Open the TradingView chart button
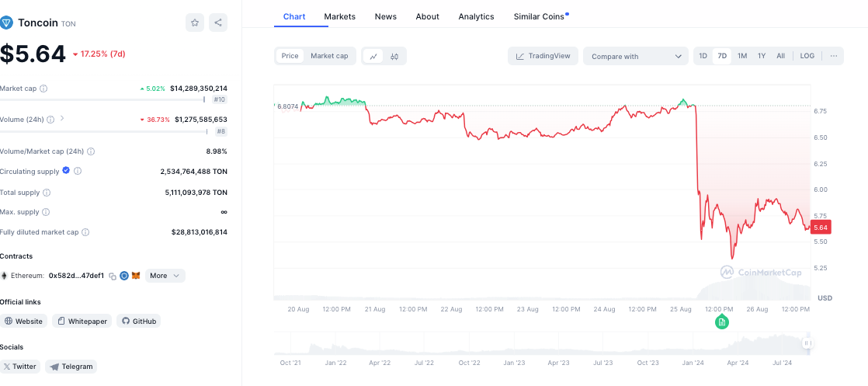The image size is (868, 386). click(543, 56)
